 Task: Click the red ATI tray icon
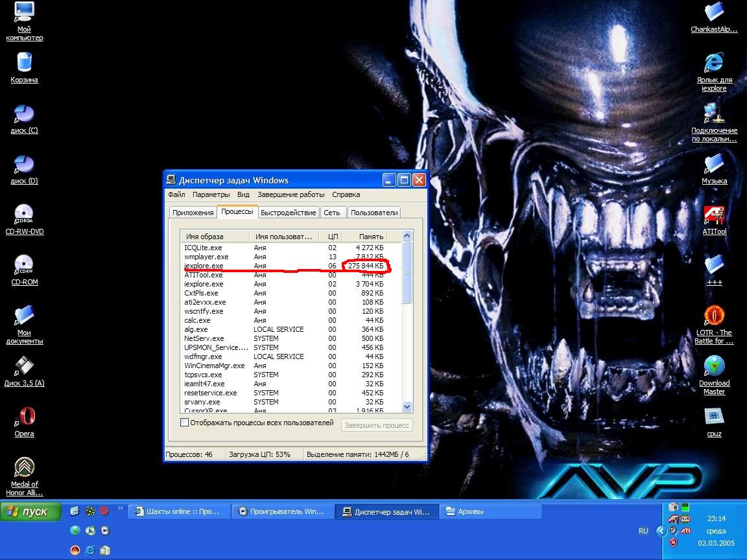coord(685,530)
